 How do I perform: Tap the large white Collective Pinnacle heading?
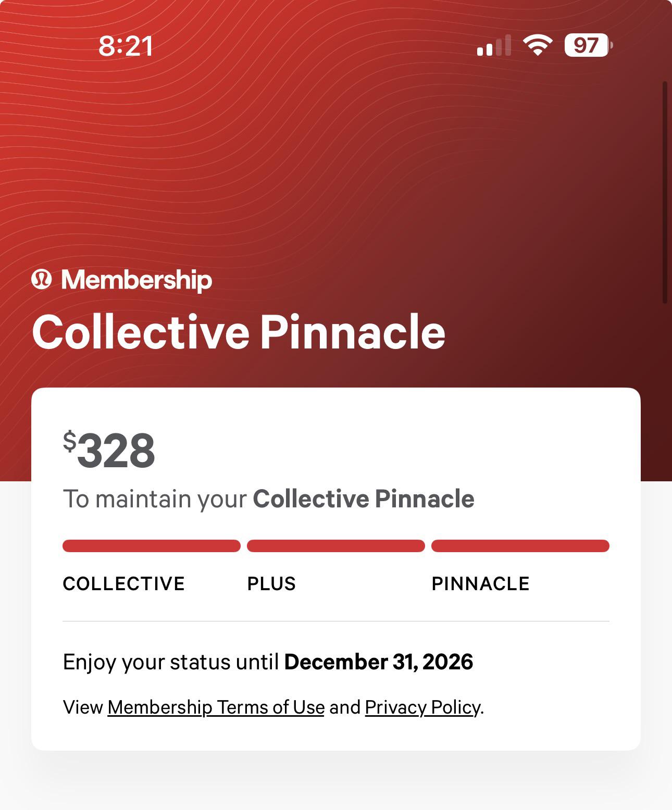[x=239, y=332]
